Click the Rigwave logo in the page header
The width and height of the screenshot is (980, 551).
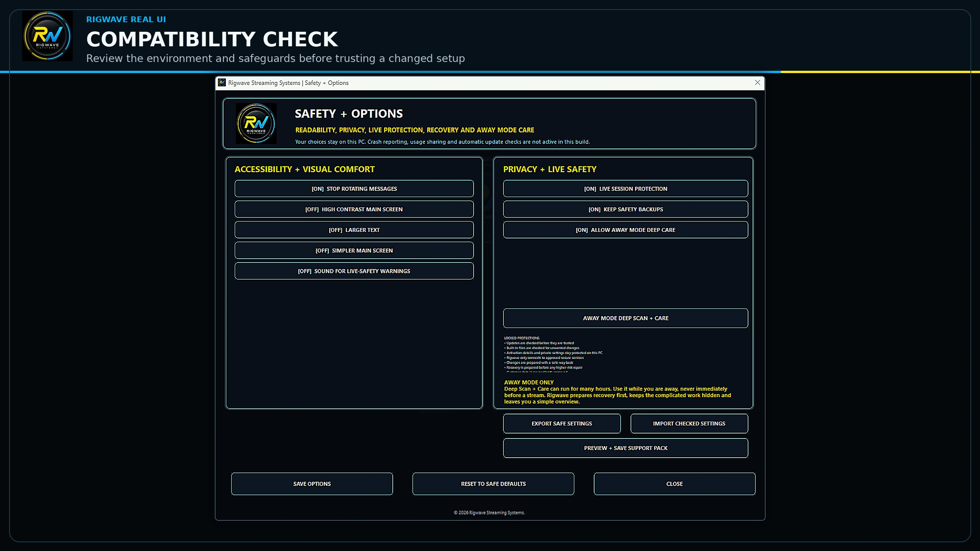coord(47,36)
